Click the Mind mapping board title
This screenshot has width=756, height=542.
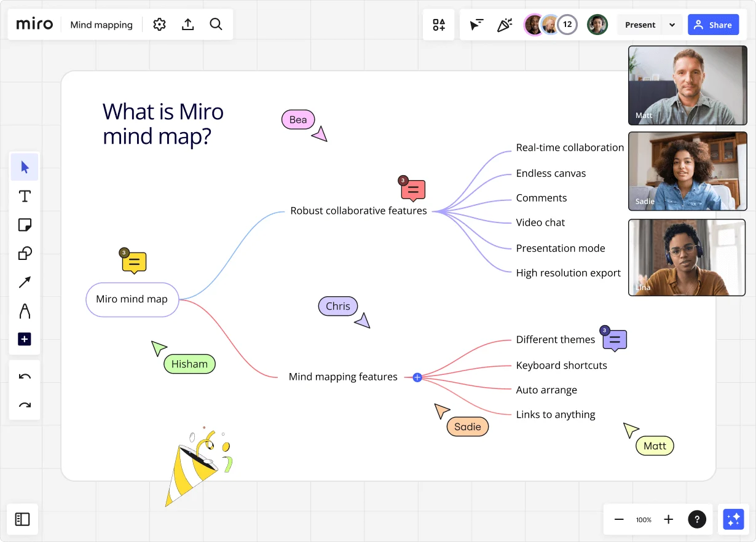click(101, 25)
